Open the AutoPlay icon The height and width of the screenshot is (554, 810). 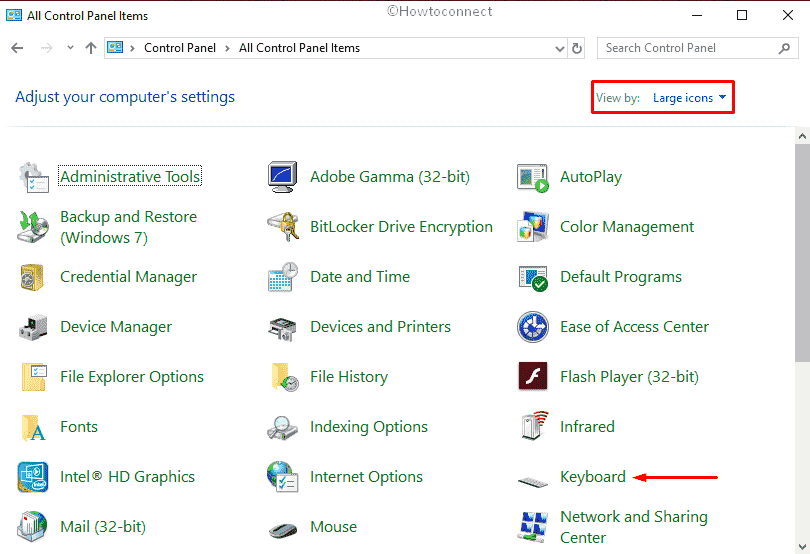[x=533, y=178]
